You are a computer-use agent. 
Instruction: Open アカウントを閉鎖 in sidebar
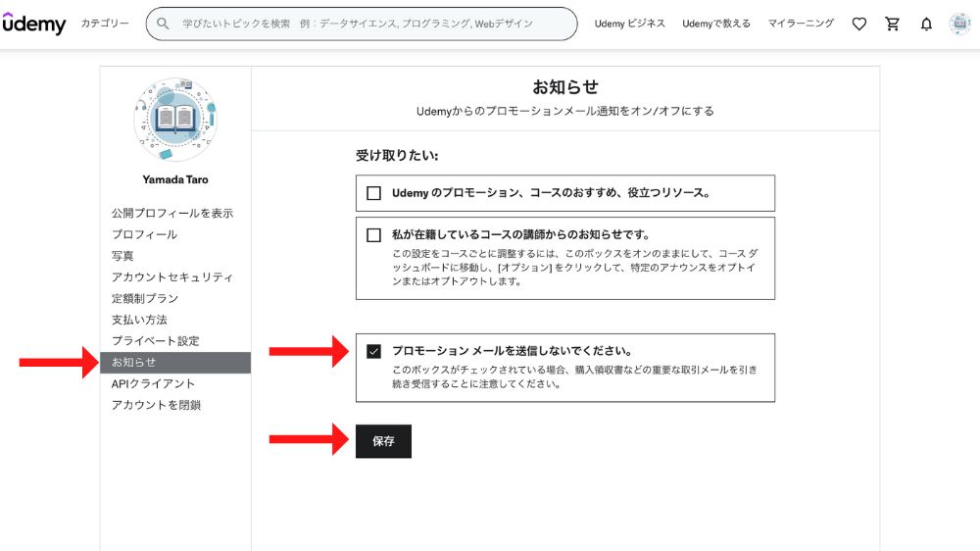(156, 405)
